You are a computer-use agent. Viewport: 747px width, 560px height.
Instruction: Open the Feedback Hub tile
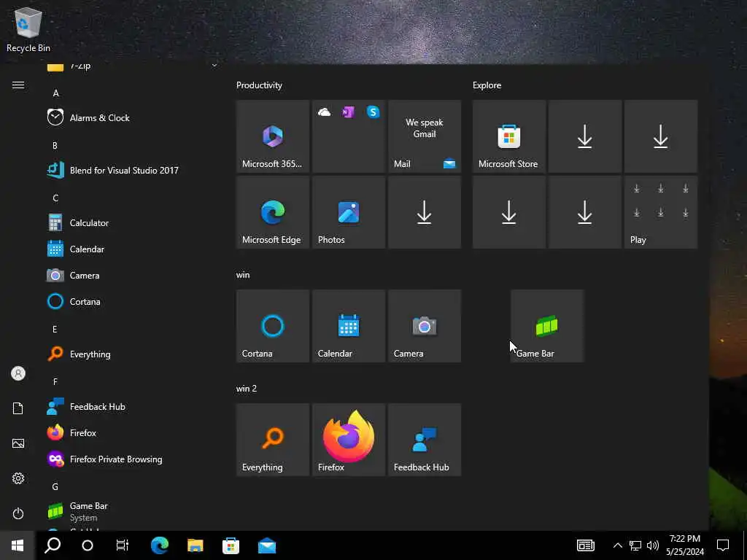pyautogui.click(x=425, y=440)
